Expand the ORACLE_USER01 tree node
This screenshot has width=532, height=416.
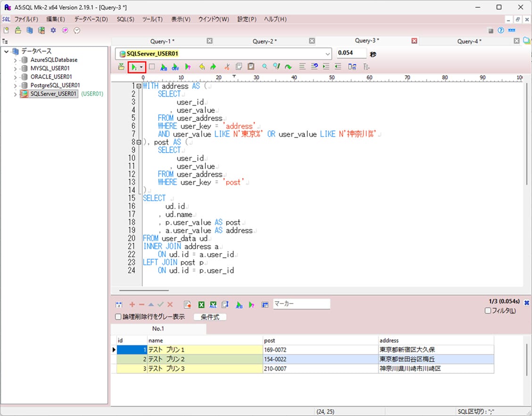coord(15,77)
